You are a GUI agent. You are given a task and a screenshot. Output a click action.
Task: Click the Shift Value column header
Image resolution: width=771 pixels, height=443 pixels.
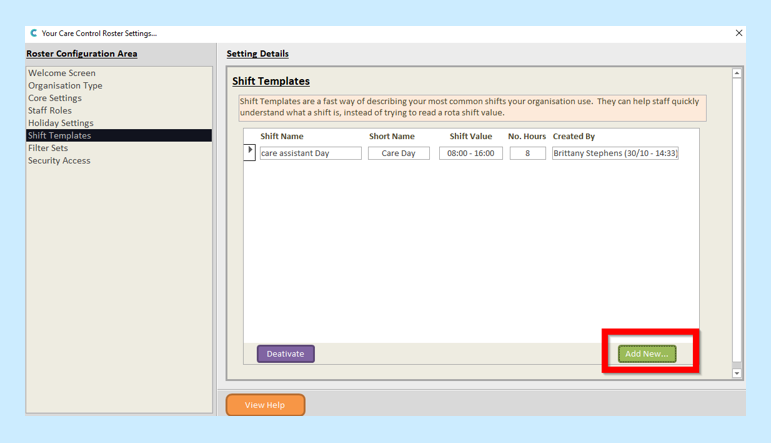(x=471, y=136)
